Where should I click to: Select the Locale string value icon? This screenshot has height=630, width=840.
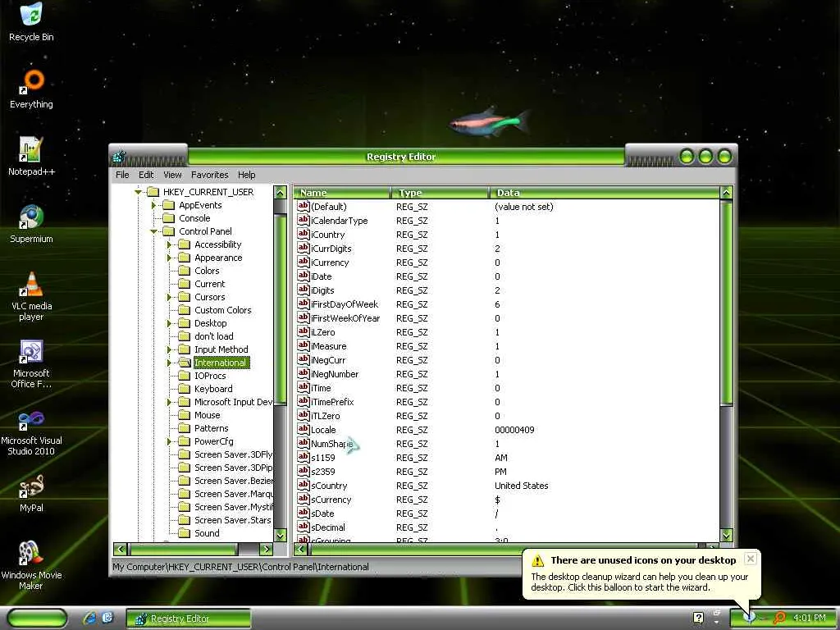point(304,429)
